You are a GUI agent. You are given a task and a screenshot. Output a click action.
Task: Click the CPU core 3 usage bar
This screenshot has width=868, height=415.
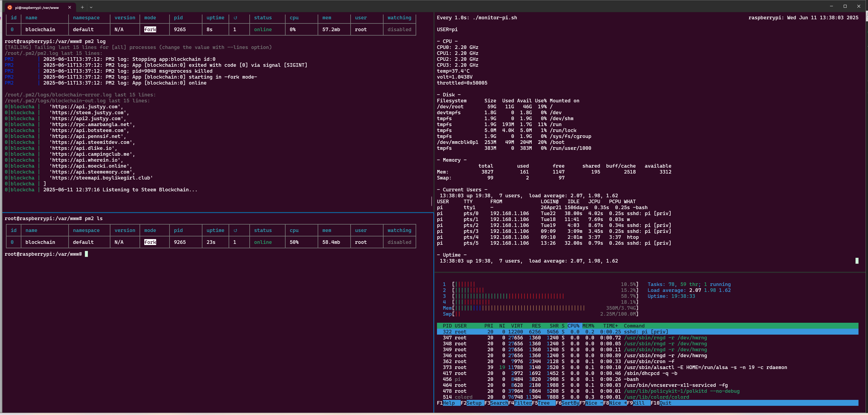509,296
